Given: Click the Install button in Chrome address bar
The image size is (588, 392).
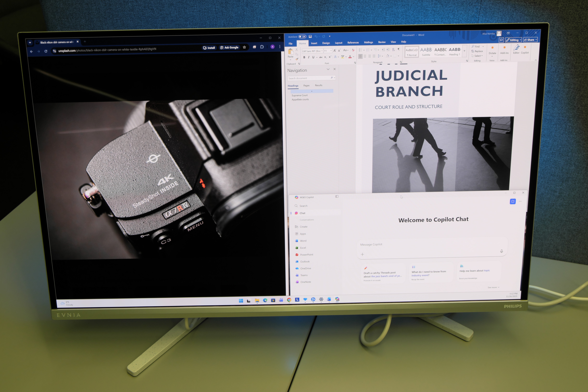Looking at the screenshot, I should (209, 48).
